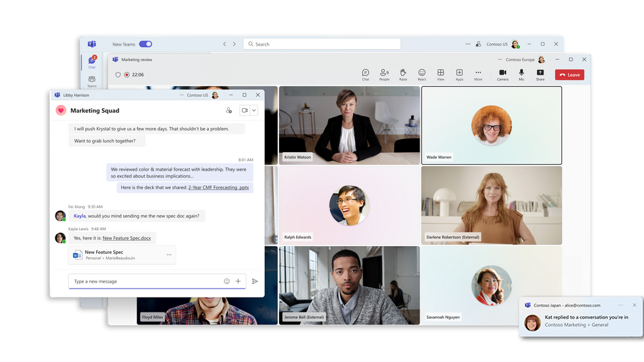Open the More options in meeting toolbar
This screenshot has width=644, height=362.
tap(478, 73)
